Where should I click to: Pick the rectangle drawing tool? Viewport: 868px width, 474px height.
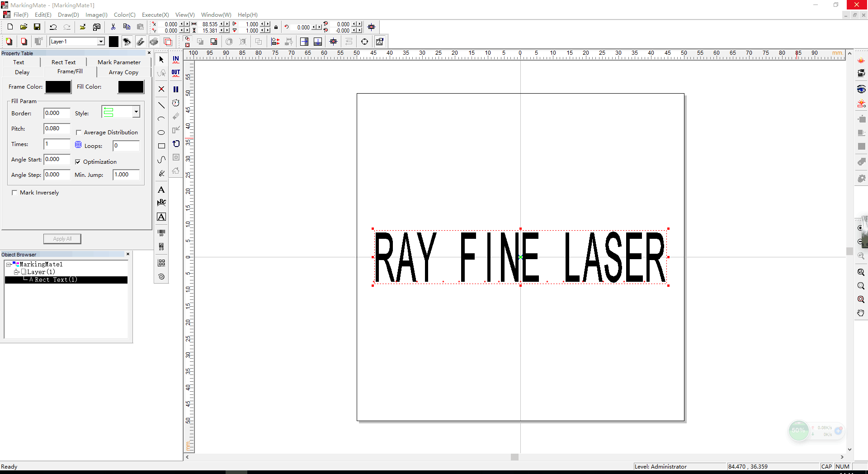(x=161, y=146)
